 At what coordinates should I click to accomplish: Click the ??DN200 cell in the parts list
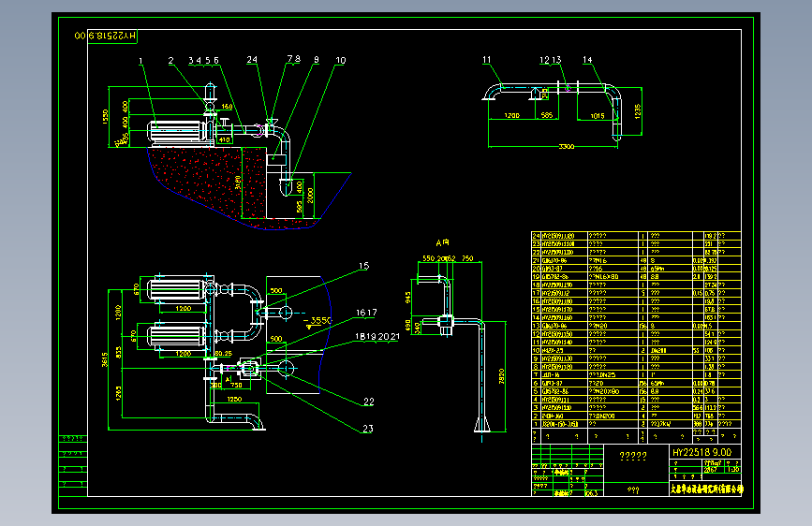(x=602, y=416)
